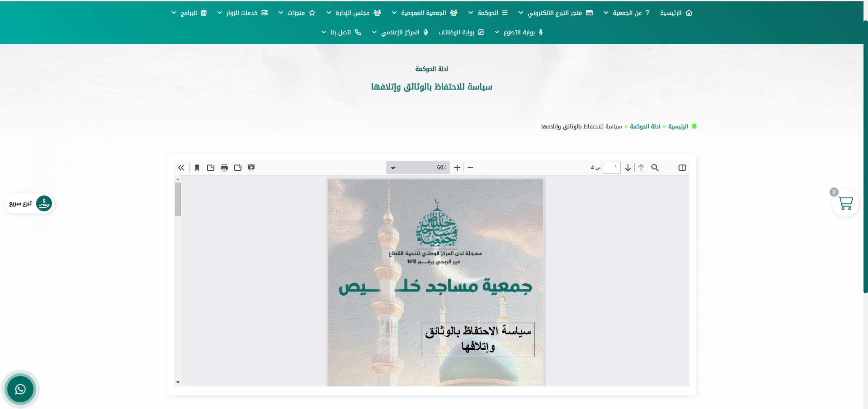
Task: Click star icon beside منجزات
Action: tap(312, 13)
